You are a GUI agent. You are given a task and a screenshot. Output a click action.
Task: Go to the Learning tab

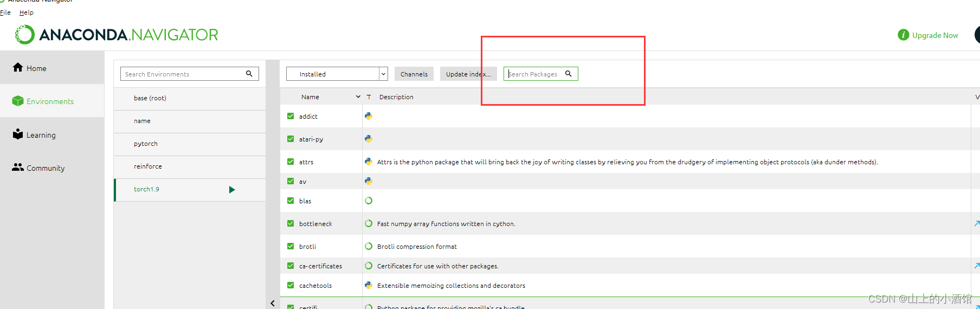(x=52, y=134)
